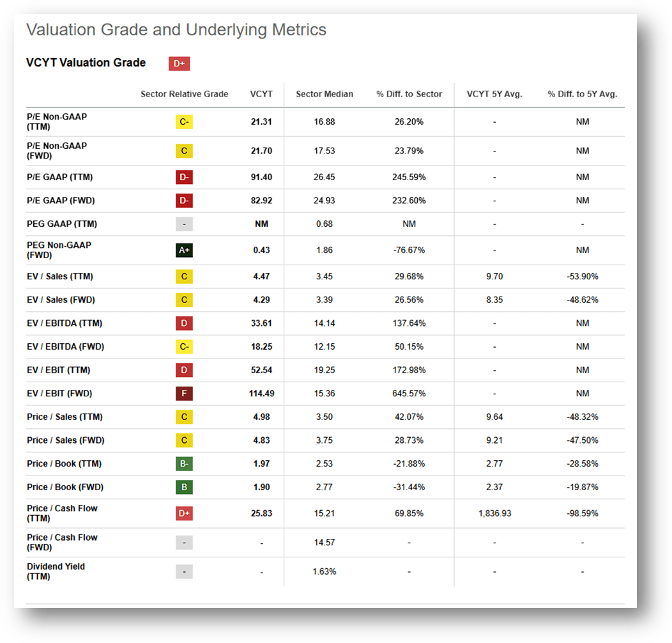Sort by the % Diff. to Sector column header
Viewport: 672px width, 643px height.
point(409,94)
